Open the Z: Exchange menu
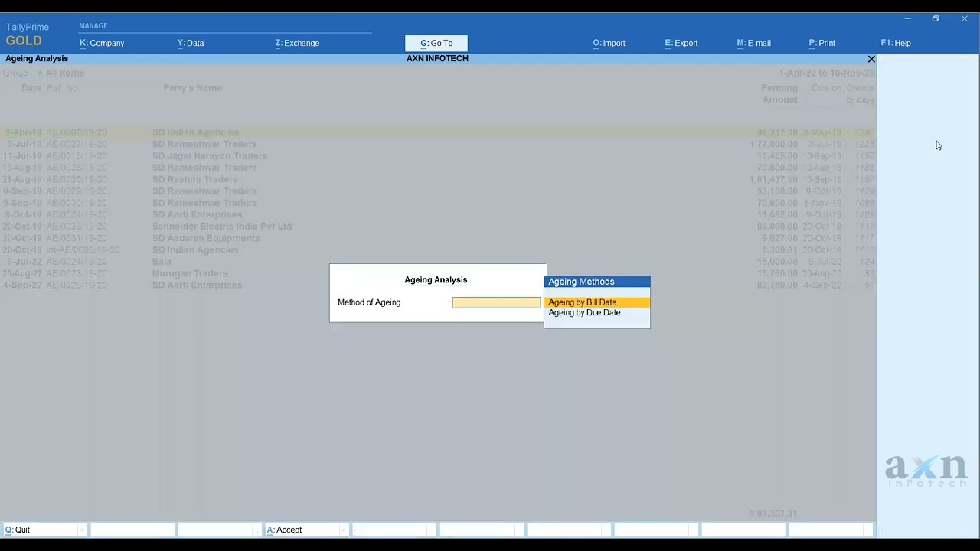This screenshot has height=551, width=980. tap(297, 43)
